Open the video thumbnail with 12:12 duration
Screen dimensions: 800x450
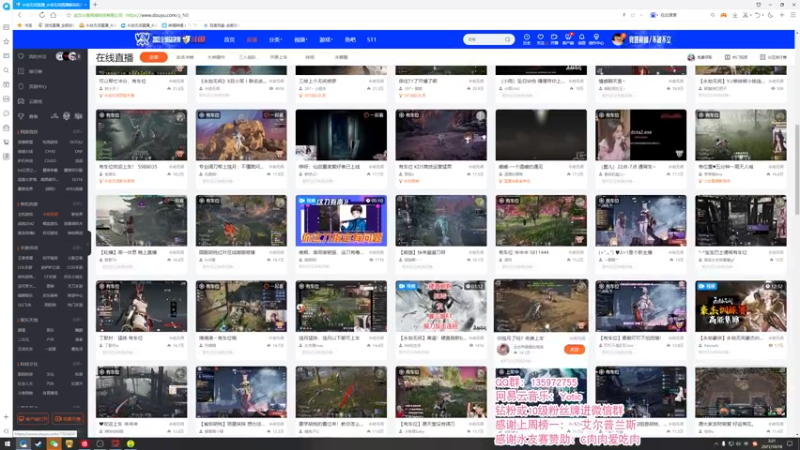coord(741,306)
